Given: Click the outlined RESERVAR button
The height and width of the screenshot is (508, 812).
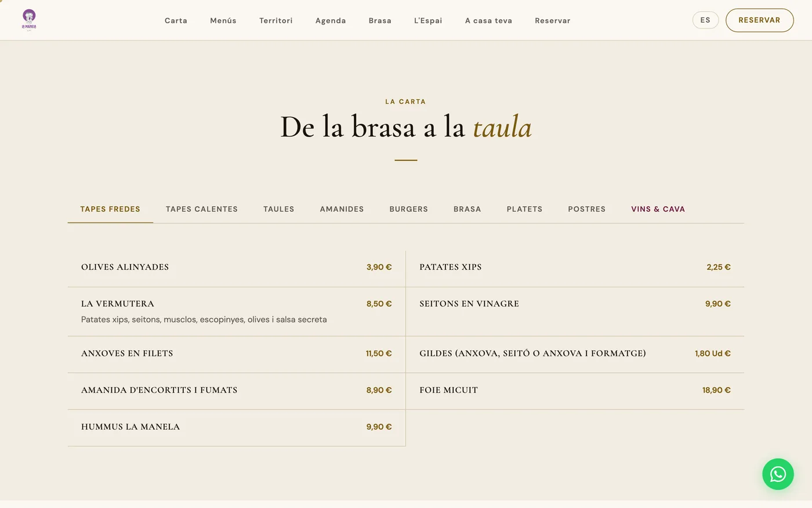Looking at the screenshot, I should [759, 20].
